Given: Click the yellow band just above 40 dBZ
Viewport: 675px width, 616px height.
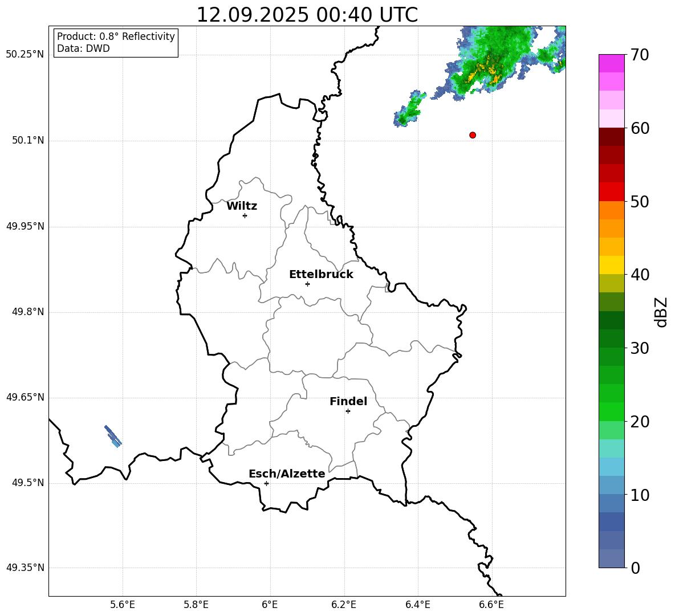Looking at the screenshot, I should (612, 265).
